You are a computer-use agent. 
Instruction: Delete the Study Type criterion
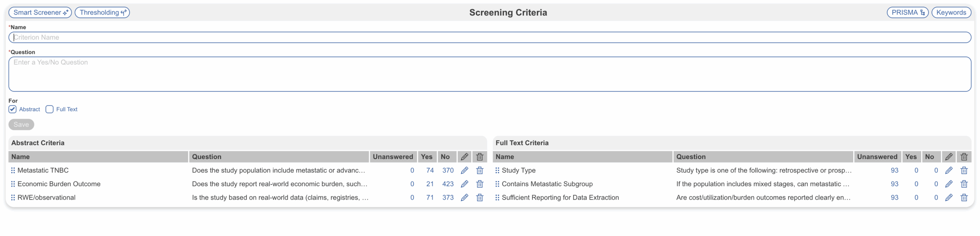[x=964, y=170]
